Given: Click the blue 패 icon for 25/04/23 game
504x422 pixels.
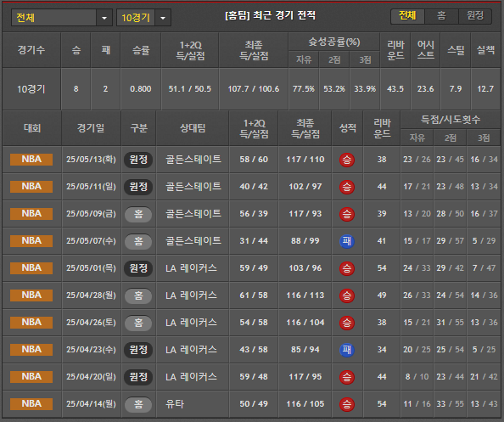Looking at the screenshot, I should [347, 350].
